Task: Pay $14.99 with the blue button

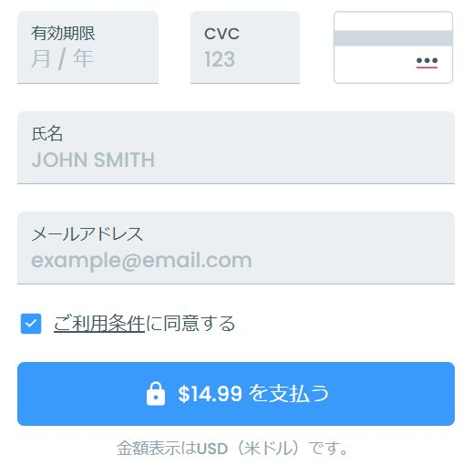Action: [236, 394]
